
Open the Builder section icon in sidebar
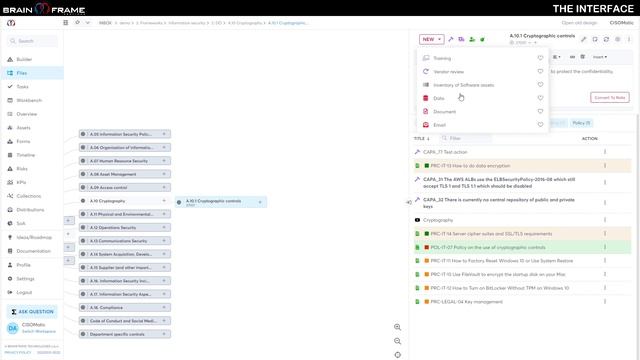click(10, 60)
